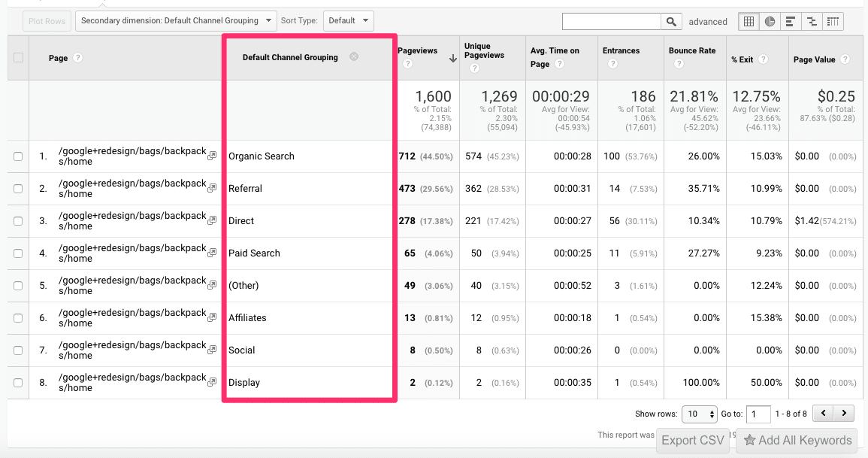Viewport: 868px width, 458px height.
Task: Switch to percentage pie chart view
Action: pos(770,22)
